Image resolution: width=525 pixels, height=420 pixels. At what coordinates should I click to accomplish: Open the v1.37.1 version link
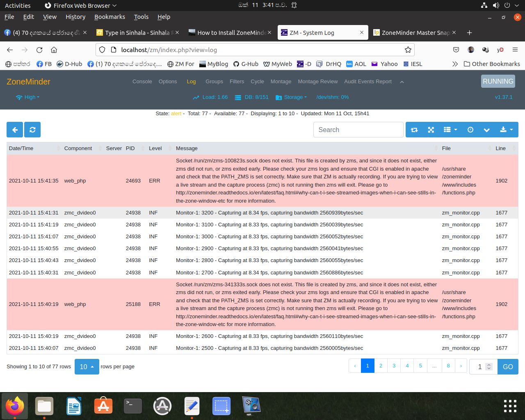pos(503,97)
